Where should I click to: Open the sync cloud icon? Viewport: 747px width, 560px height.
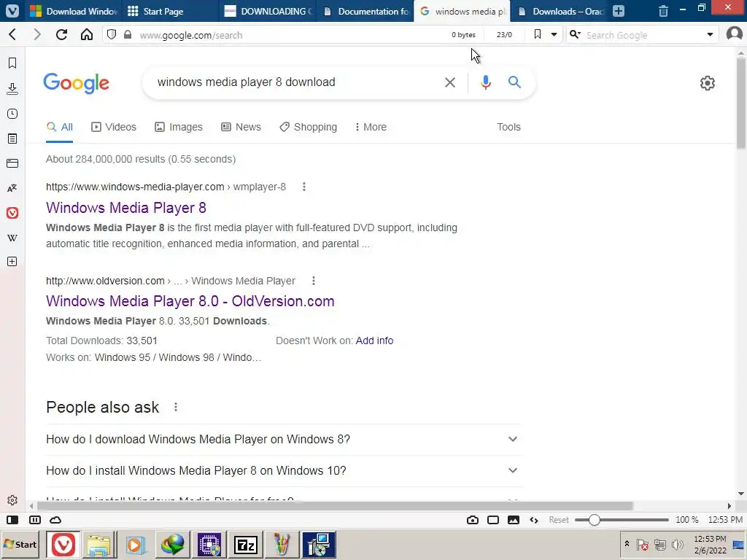pyautogui.click(x=55, y=520)
